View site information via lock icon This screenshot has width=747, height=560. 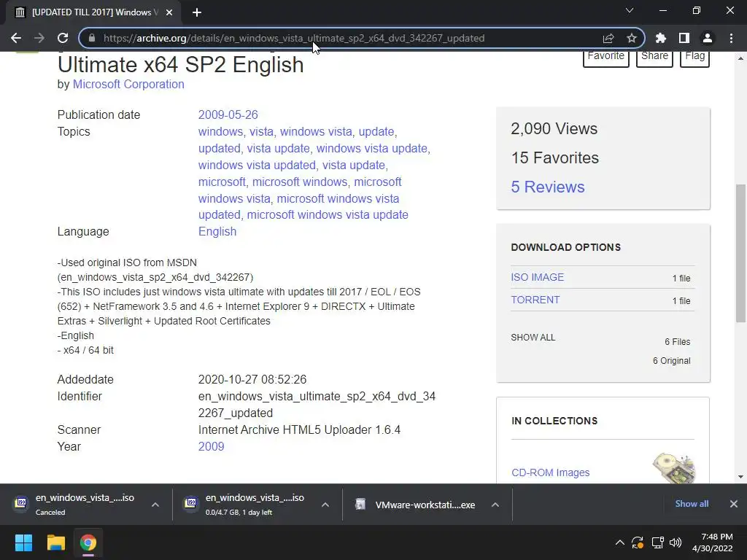tap(92, 38)
